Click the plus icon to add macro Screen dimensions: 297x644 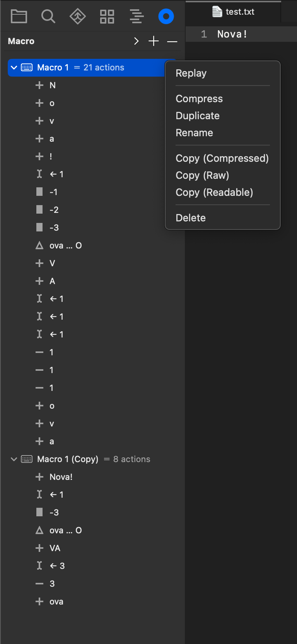point(154,41)
